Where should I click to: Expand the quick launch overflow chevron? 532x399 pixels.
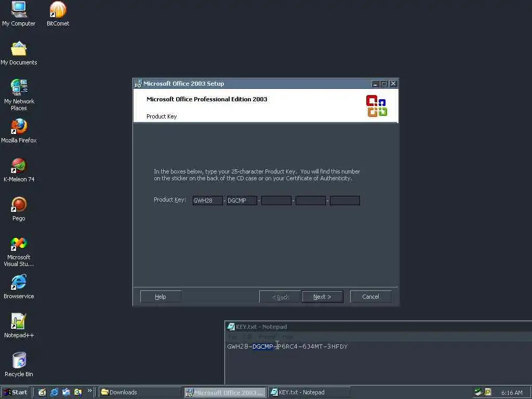[89, 391]
